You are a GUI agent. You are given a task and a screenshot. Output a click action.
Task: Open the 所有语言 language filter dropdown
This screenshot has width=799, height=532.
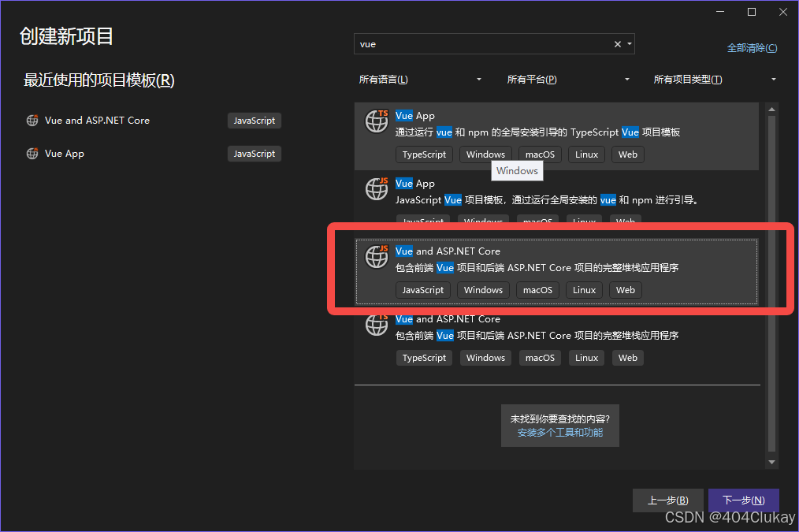[x=420, y=80]
